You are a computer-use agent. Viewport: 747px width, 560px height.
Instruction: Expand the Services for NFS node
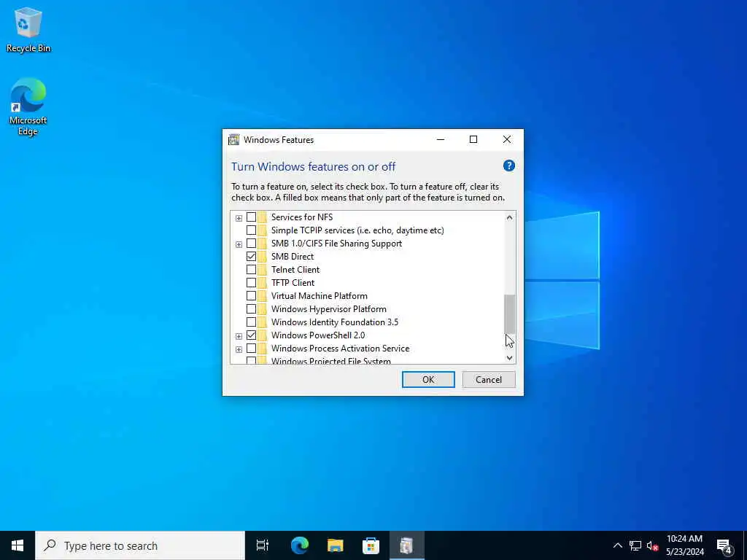point(239,218)
